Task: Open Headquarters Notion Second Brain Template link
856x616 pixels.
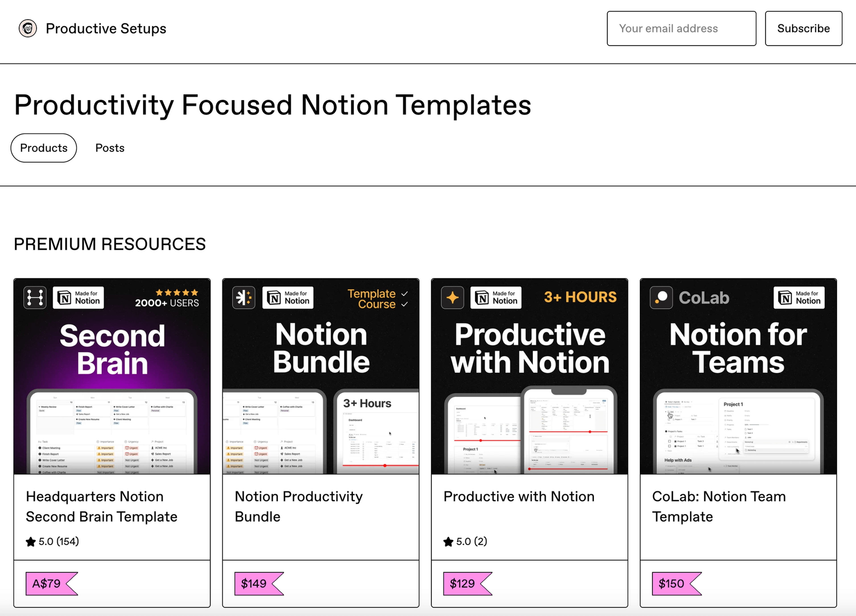Action: click(101, 507)
